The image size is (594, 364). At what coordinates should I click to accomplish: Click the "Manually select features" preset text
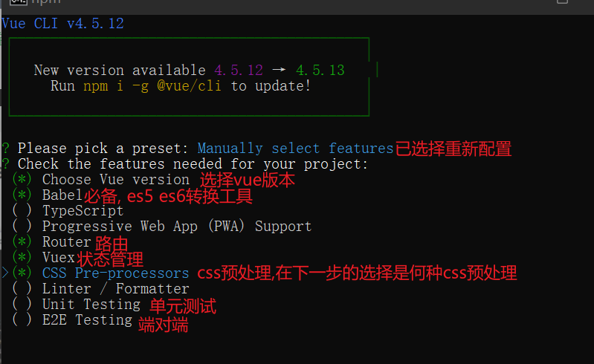(295, 149)
